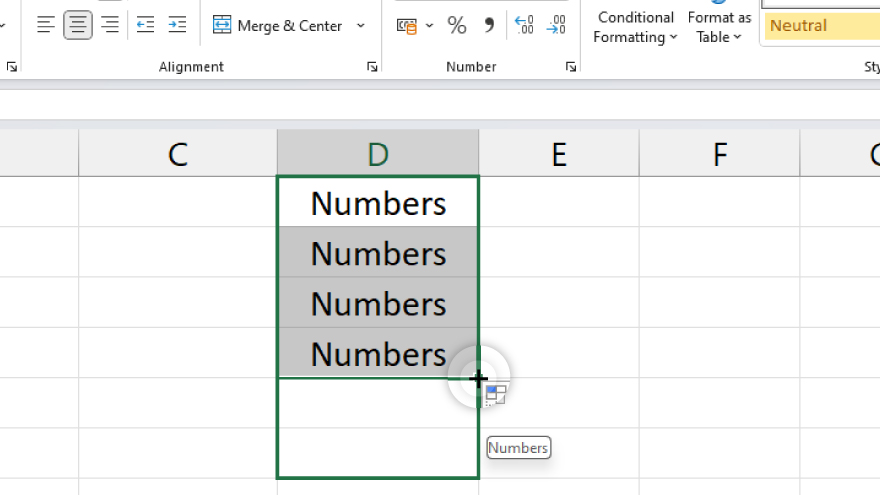Select column C header
880x495 pixels.
coord(178,153)
